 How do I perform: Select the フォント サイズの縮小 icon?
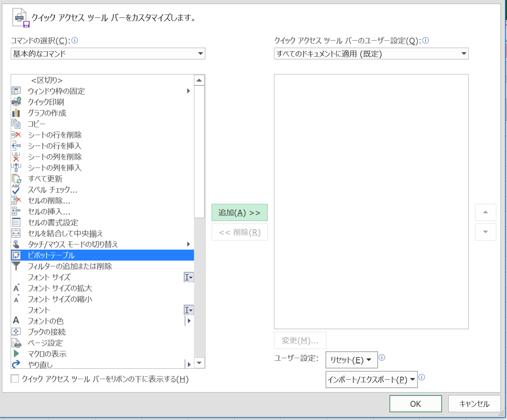(16, 299)
